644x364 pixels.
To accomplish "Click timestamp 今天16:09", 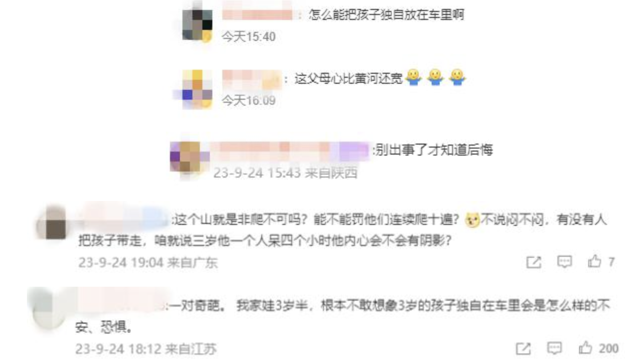I will pyautogui.click(x=248, y=101).
